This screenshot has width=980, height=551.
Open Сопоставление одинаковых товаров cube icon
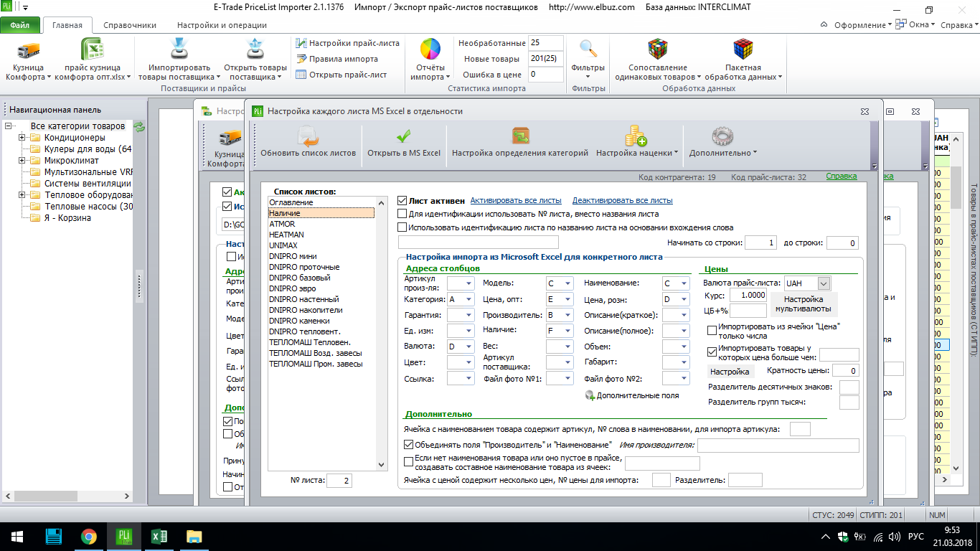pyautogui.click(x=658, y=49)
